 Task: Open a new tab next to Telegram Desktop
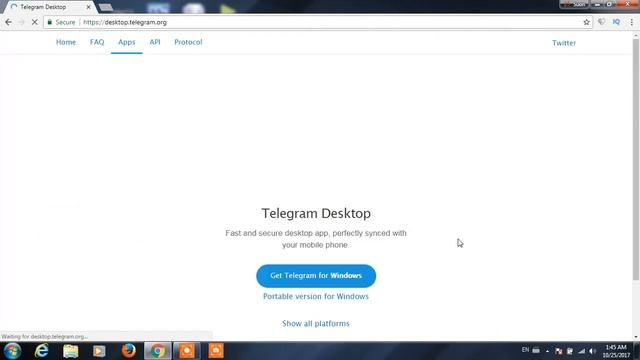pyautogui.click(x=106, y=7)
